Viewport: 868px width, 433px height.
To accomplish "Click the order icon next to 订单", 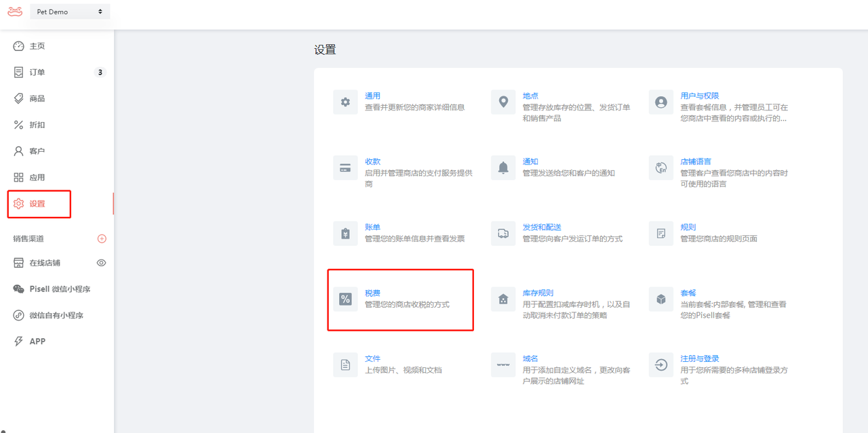I will [x=18, y=73].
